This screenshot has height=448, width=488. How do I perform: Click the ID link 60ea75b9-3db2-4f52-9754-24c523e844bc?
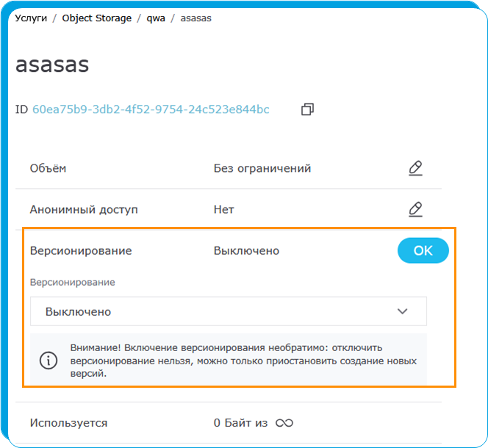(151, 109)
